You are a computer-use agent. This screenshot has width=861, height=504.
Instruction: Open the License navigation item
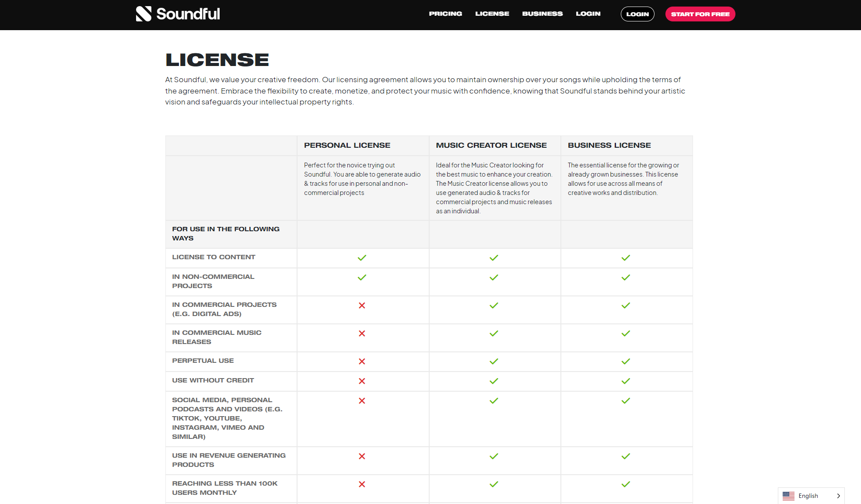pyautogui.click(x=492, y=14)
